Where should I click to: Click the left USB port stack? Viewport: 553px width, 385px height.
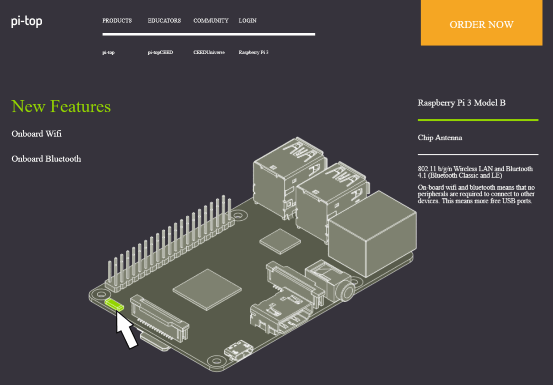(289, 176)
